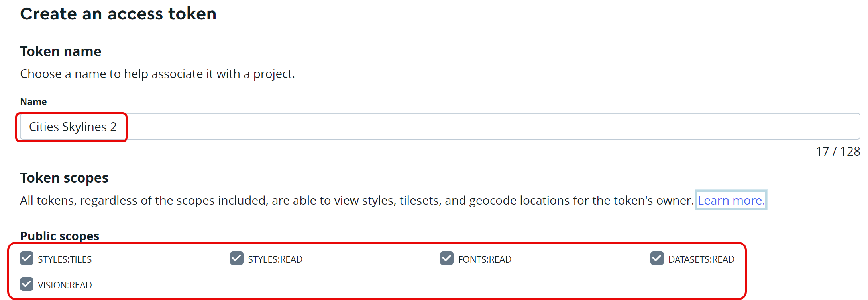Screen dimensions: 868x300
Task: Click the "Public scopes" section label
Action: 59,236
